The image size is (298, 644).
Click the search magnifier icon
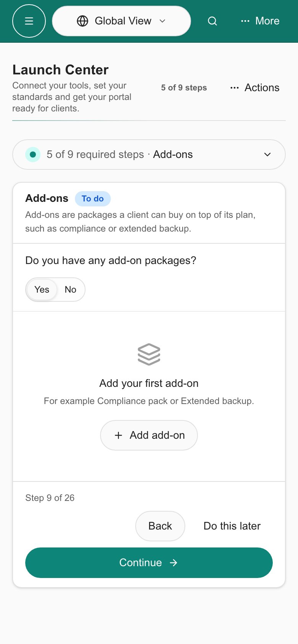[212, 21]
